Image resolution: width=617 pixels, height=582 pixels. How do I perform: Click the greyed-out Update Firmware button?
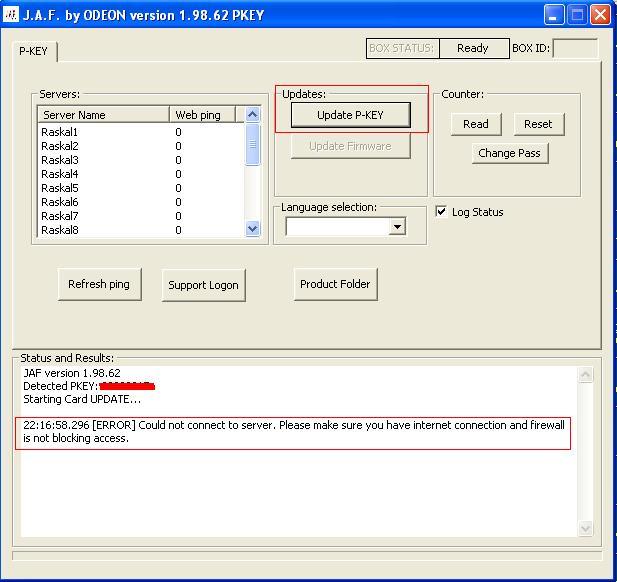(351, 146)
